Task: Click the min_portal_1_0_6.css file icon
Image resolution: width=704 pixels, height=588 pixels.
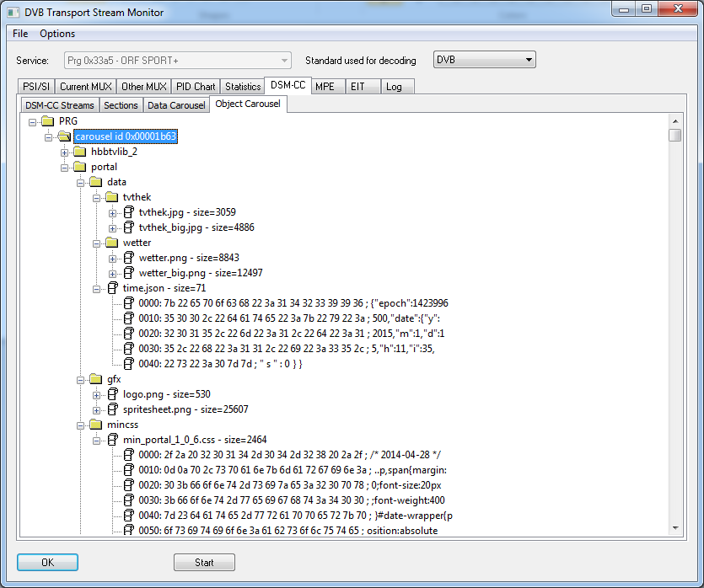Action: pos(113,440)
